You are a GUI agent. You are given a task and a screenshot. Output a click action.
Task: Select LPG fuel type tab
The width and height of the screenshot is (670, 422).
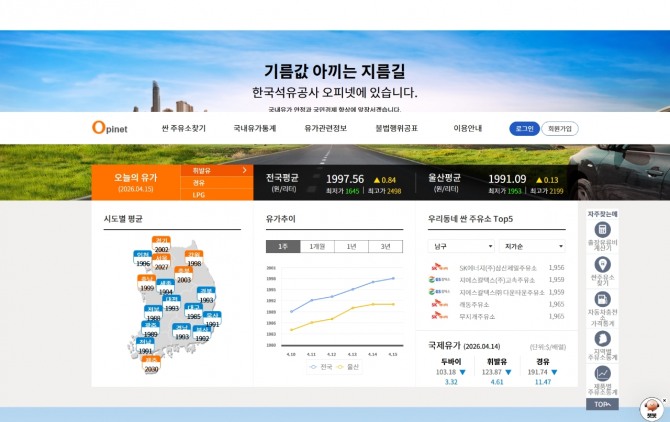click(x=217, y=194)
